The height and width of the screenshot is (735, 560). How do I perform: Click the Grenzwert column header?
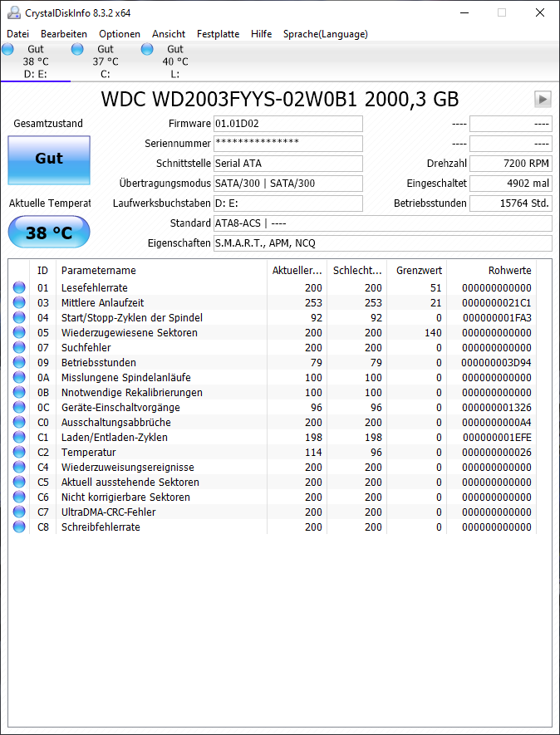pyautogui.click(x=417, y=271)
